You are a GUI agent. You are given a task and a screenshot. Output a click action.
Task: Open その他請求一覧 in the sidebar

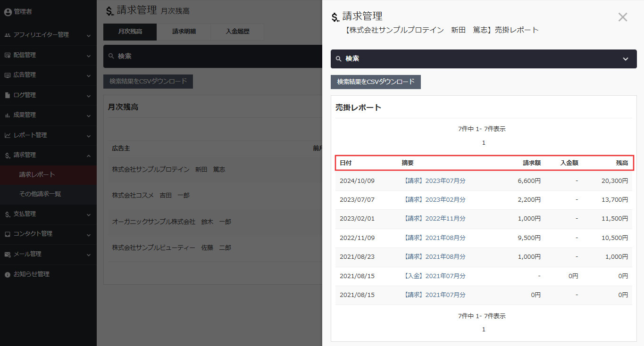[x=40, y=194]
